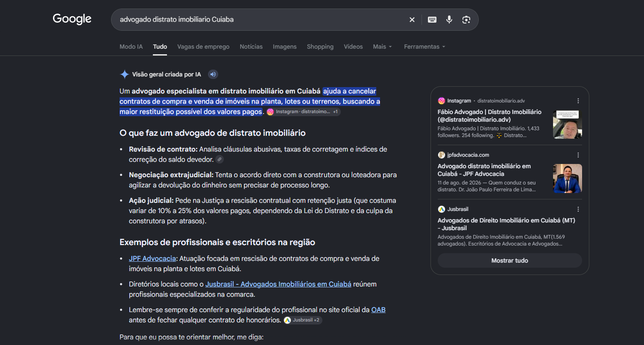This screenshot has height=345, width=644.
Task: Switch to Modo IA tab
Action: [x=131, y=47]
